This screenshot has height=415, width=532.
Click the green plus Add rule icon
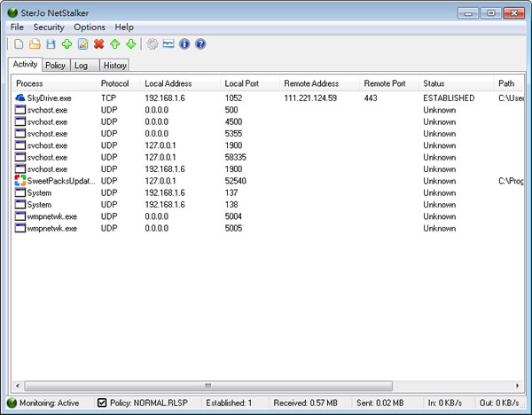coord(66,43)
